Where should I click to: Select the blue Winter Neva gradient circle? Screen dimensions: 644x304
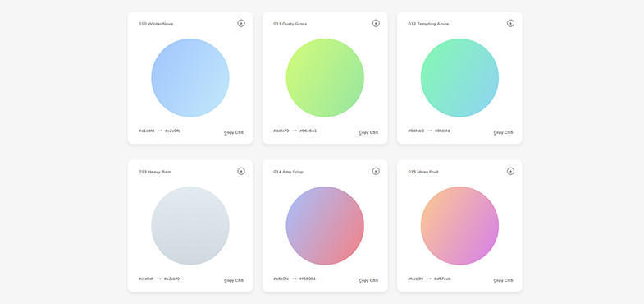pos(190,78)
